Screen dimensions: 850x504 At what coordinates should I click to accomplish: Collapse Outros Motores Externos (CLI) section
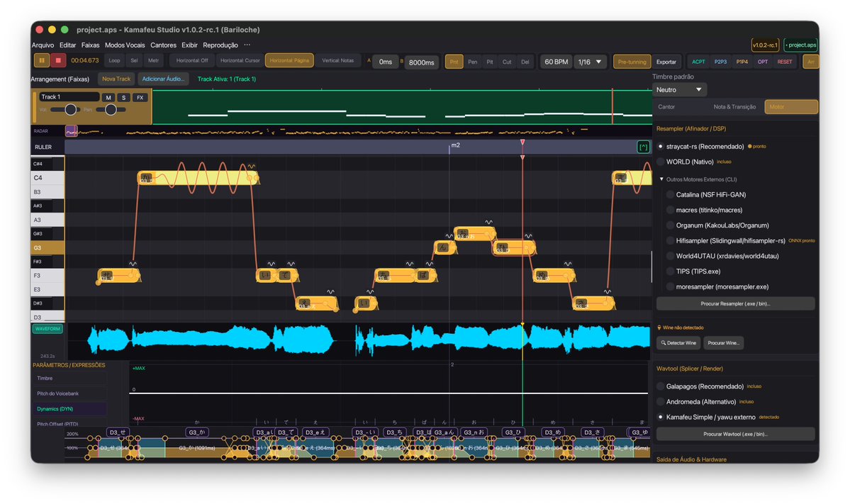tap(661, 179)
